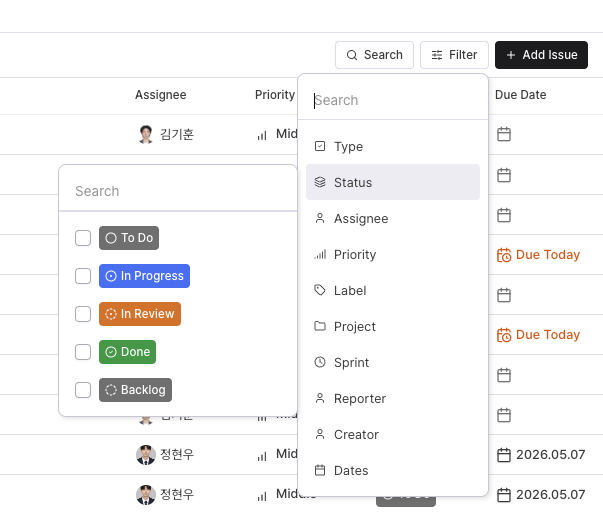Click the magnifier icon in Search button

(352, 55)
